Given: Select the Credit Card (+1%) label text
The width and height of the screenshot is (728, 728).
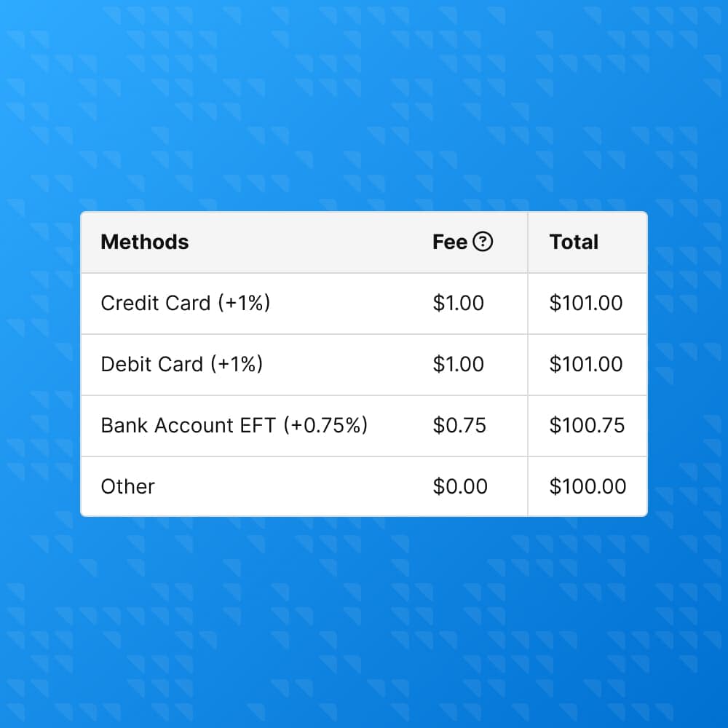Looking at the screenshot, I should tap(185, 304).
